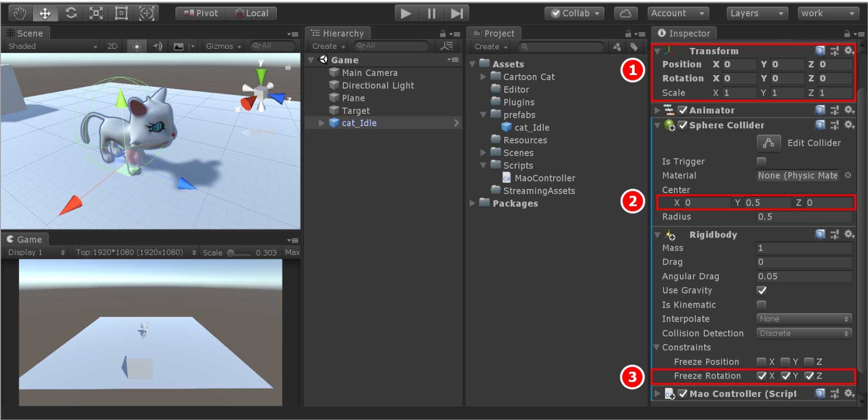Pick physic material object selector circle
Screen dimensions: 868x420
(x=848, y=175)
